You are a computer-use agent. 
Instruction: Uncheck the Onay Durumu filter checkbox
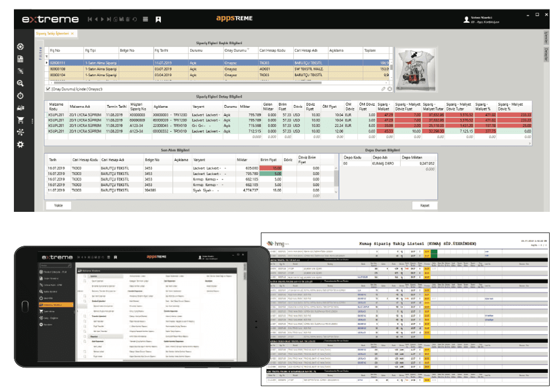(48, 89)
